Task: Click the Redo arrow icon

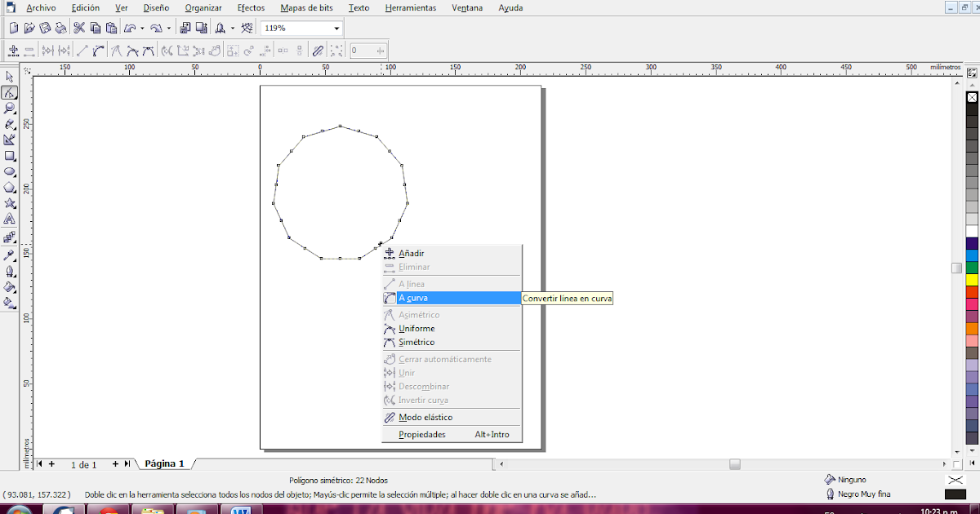Action: (x=155, y=28)
